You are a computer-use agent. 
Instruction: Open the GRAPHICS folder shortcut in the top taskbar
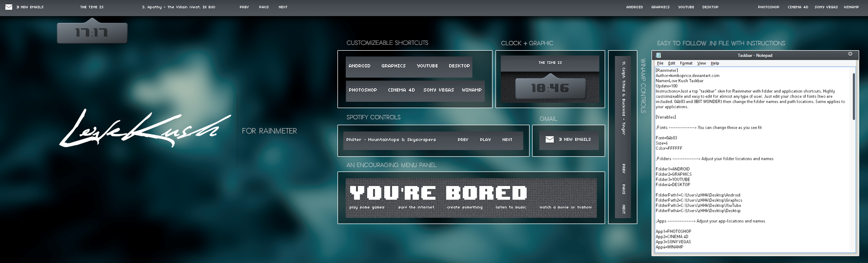click(660, 7)
